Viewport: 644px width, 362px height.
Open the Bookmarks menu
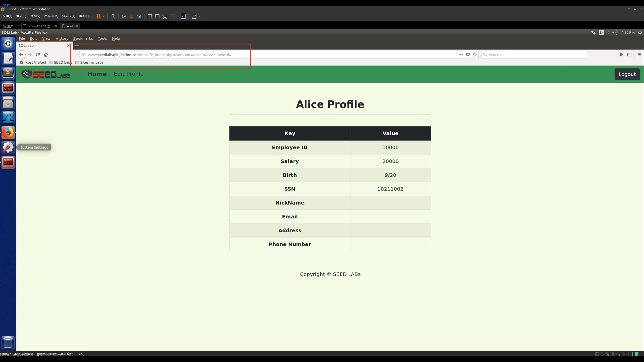83,38
